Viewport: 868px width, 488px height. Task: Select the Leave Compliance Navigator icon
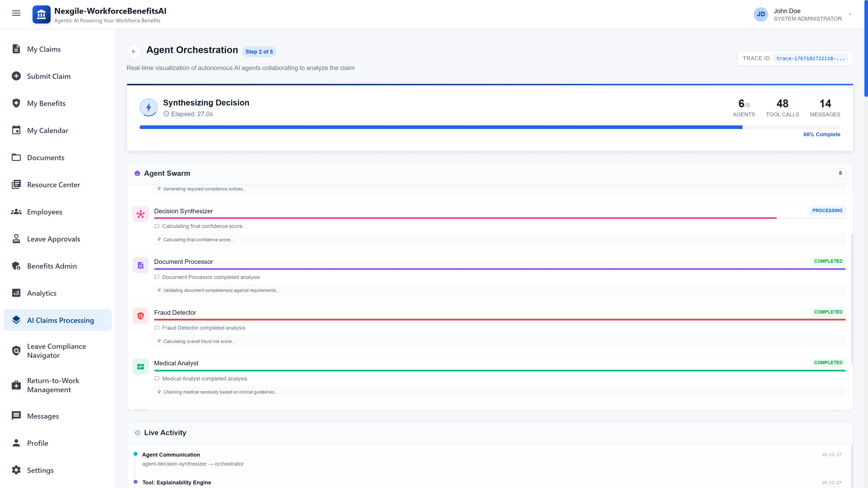point(16,351)
